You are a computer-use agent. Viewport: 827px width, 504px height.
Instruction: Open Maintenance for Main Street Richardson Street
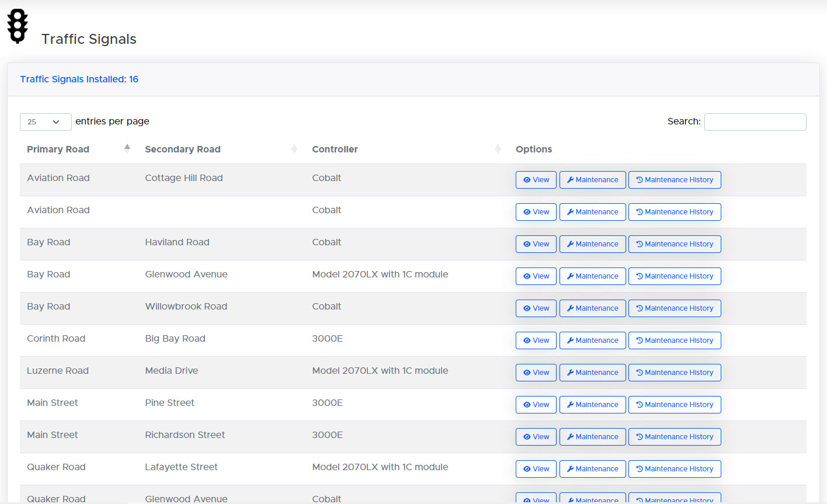click(592, 437)
